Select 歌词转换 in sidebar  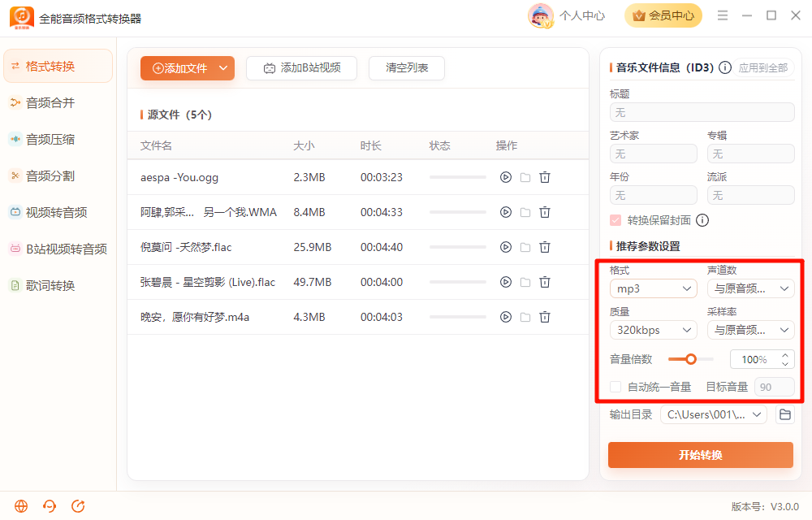(58, 285)
